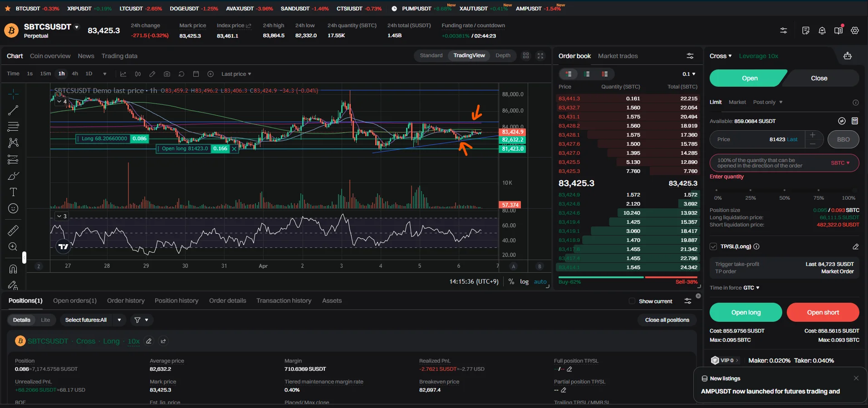Open the chart screenshot camera icon

(x=167, y=74)
